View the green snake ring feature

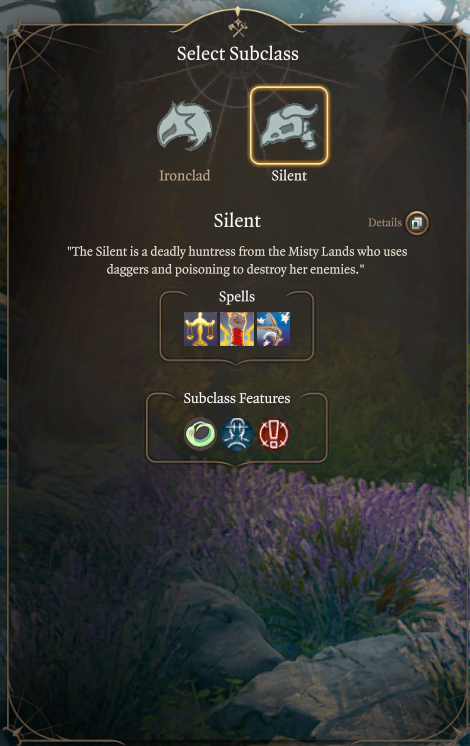pyautogui.click(x=200, y=433)
